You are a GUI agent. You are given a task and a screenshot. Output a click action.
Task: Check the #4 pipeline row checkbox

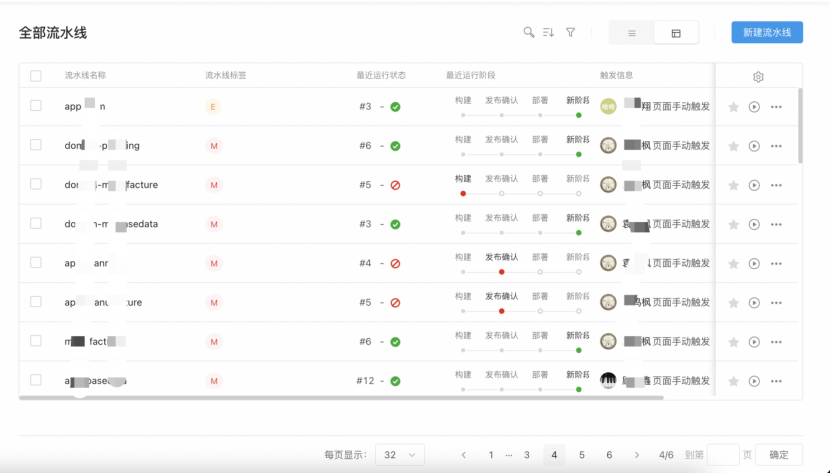(x=35, y=262)
